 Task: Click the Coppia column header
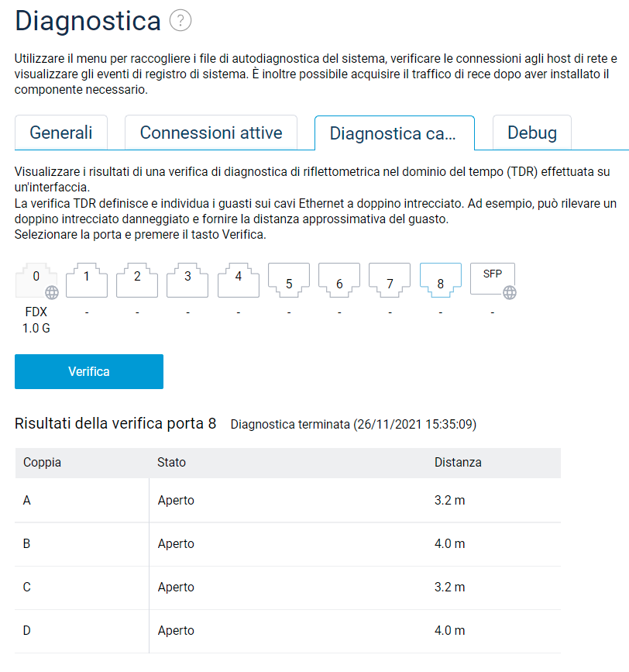tap(43, 463)
